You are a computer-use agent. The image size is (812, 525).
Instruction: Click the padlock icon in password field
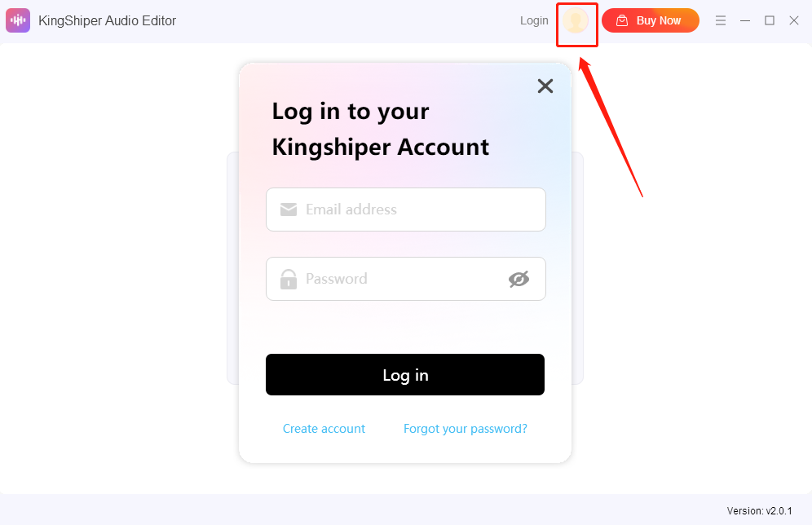pos(289,279)
